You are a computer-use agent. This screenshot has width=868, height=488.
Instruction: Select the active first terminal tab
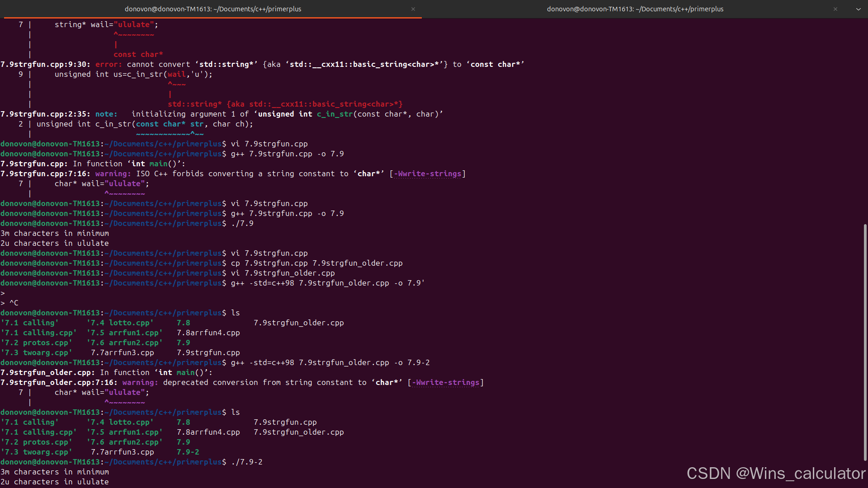213,9
